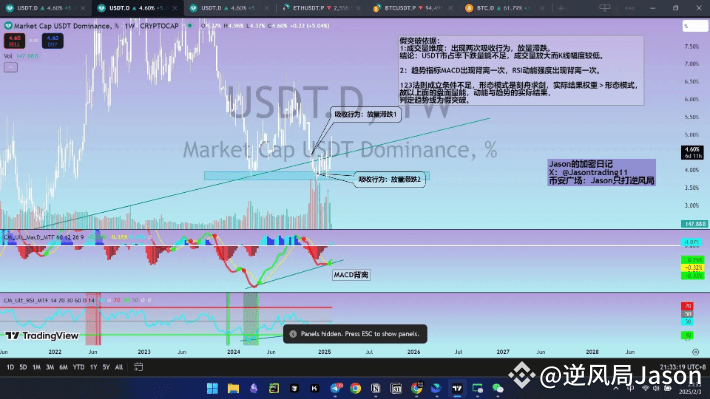Open Telegram from the taskbar
710x399 pixels.
tap(336, 388)
